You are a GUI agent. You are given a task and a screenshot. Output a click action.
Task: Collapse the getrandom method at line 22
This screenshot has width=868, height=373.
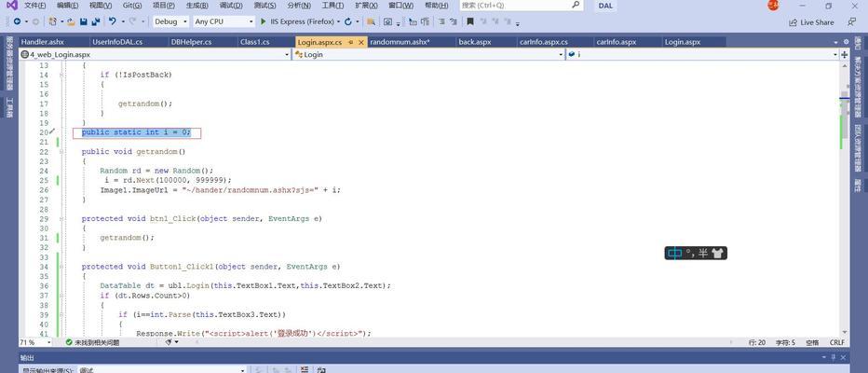[x=62, y=151]
